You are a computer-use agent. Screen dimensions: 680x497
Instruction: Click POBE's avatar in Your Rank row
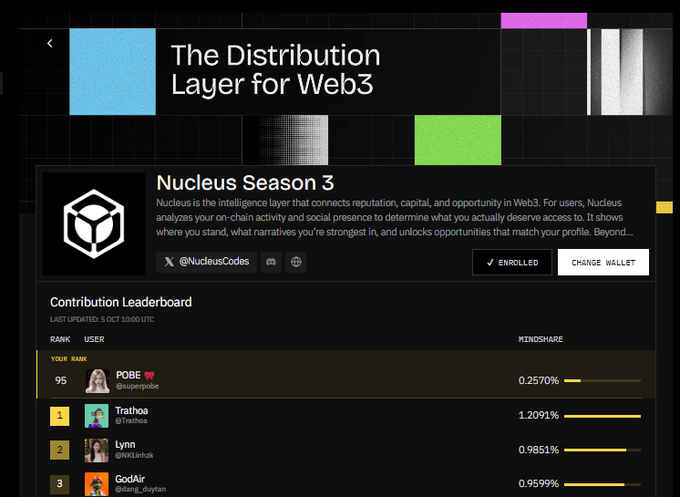point(97,381)
